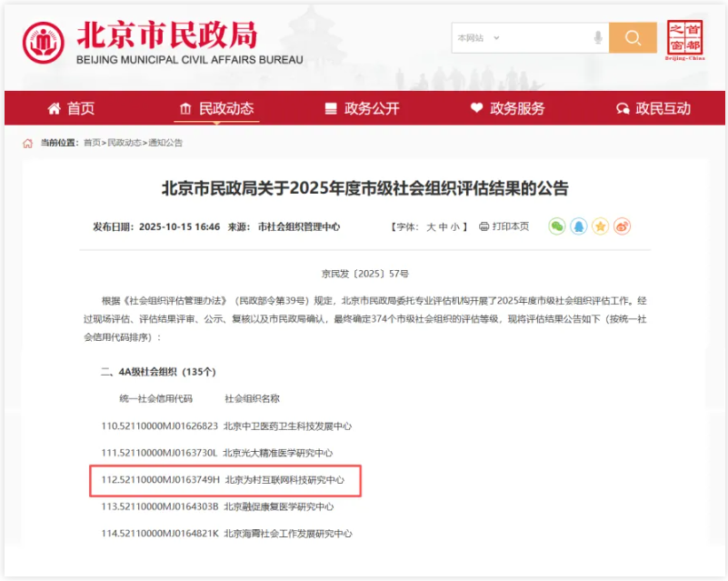Open the 本网站 search scope dropdown
This screenshot has width=728, height=581.
(479, 38)
